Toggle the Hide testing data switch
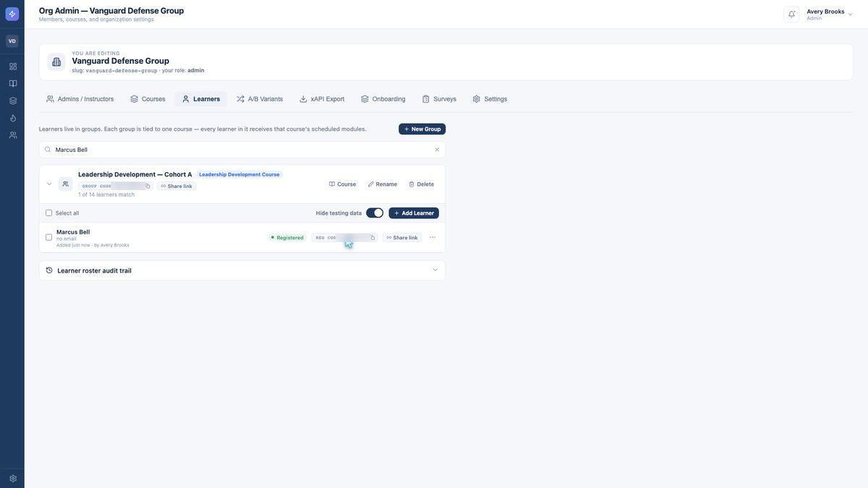This screenshot has height=488, width=868. coord(375,213)
